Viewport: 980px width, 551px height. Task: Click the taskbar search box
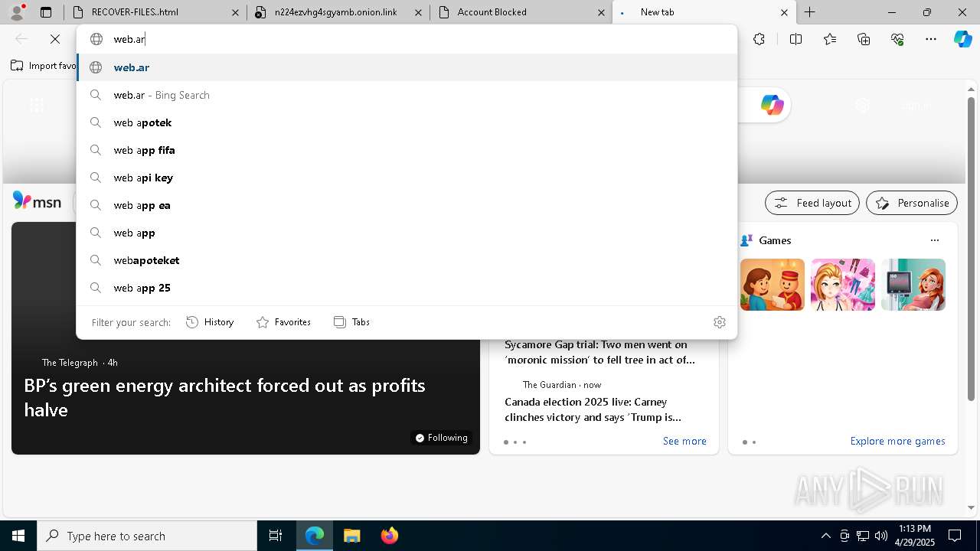pyautogui.click(x=147, y=536)
